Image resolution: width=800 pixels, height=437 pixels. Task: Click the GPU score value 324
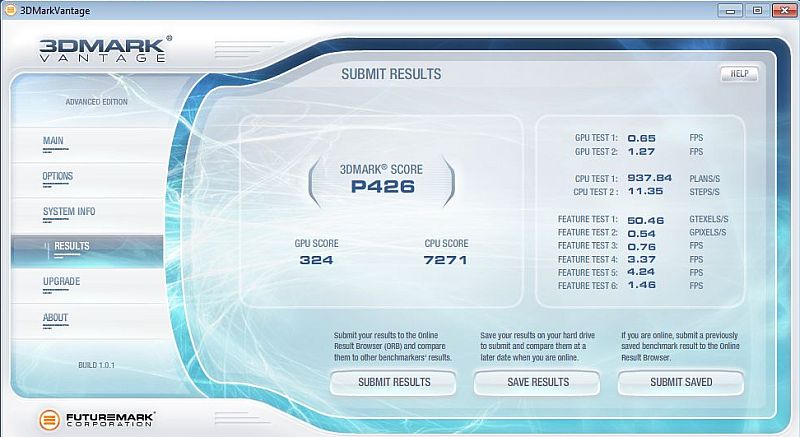(x=316, y=260)
